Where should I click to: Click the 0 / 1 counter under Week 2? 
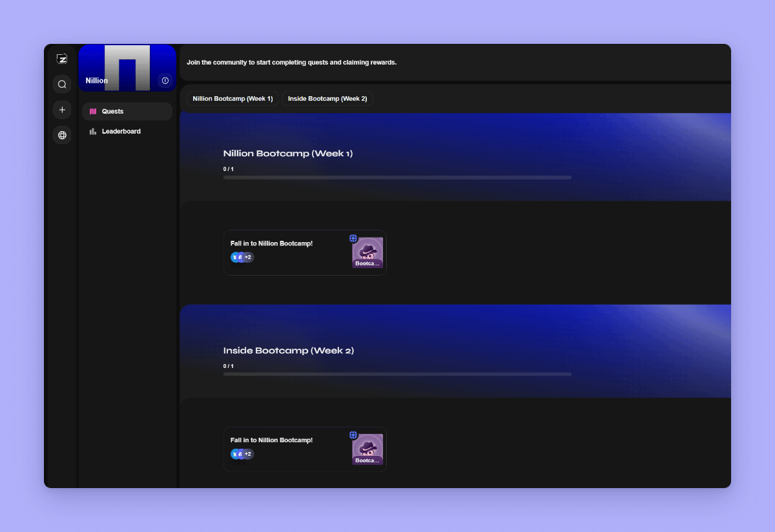tap(229, 366)
